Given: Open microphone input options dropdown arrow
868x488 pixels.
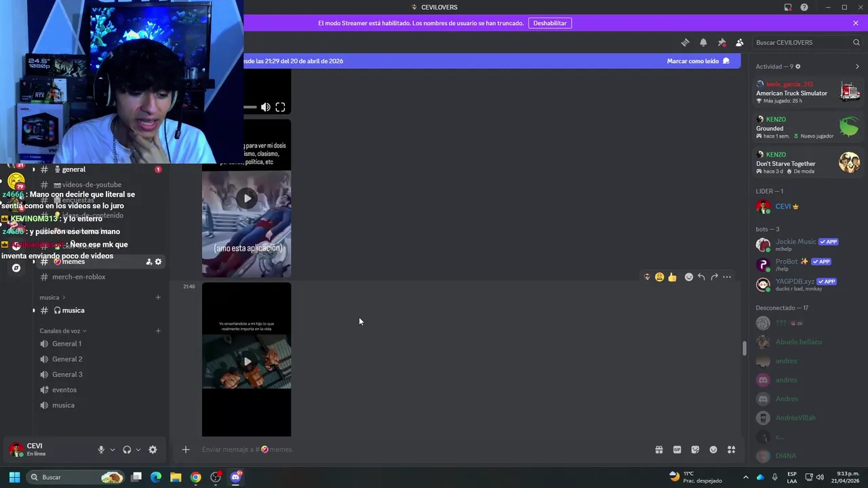Looking at the screenshot, I should pyautogui.click(x=112, y=449).
